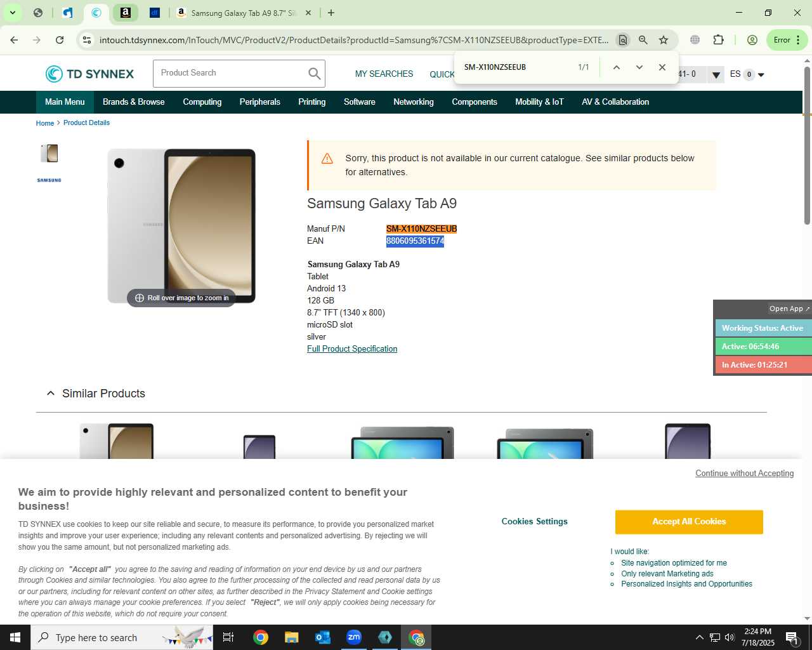Click the first similar product silver tablet image
Screen dimensions: 812x650
pyautogui.click(x=117, y=441)
